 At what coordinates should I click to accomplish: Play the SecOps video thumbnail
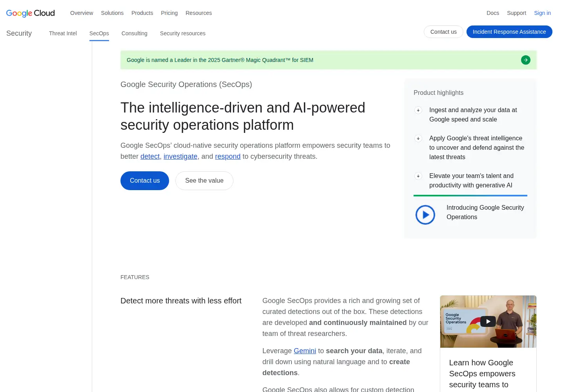click(488, 321)
